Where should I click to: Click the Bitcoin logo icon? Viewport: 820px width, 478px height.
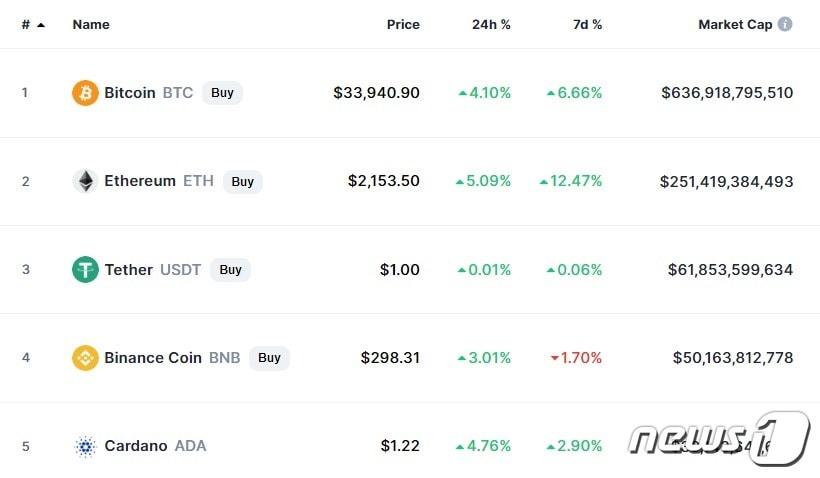(x=85, y=93)
